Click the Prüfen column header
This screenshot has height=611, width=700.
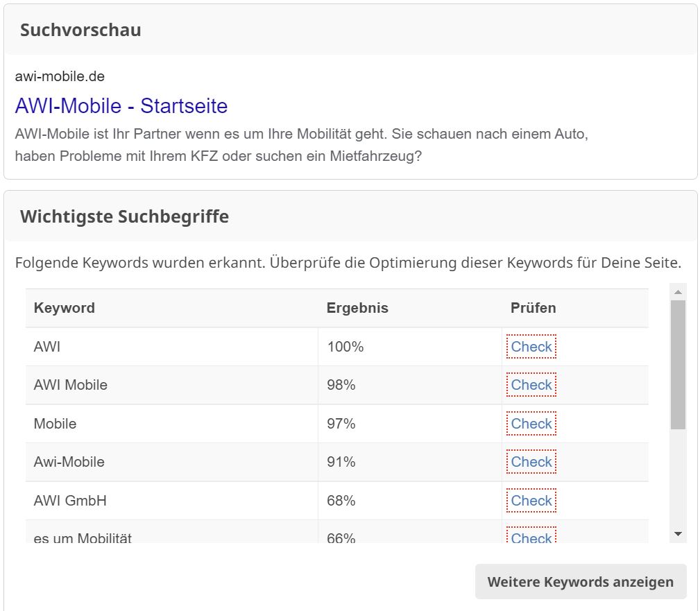tap(575, 308)
